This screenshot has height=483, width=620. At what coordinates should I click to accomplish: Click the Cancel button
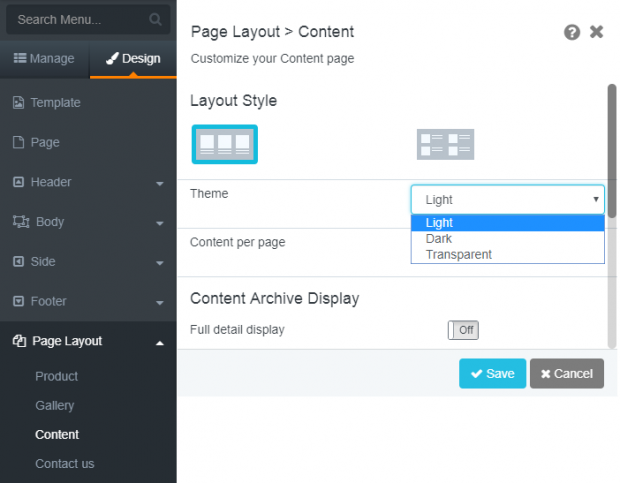pos(567,374)
